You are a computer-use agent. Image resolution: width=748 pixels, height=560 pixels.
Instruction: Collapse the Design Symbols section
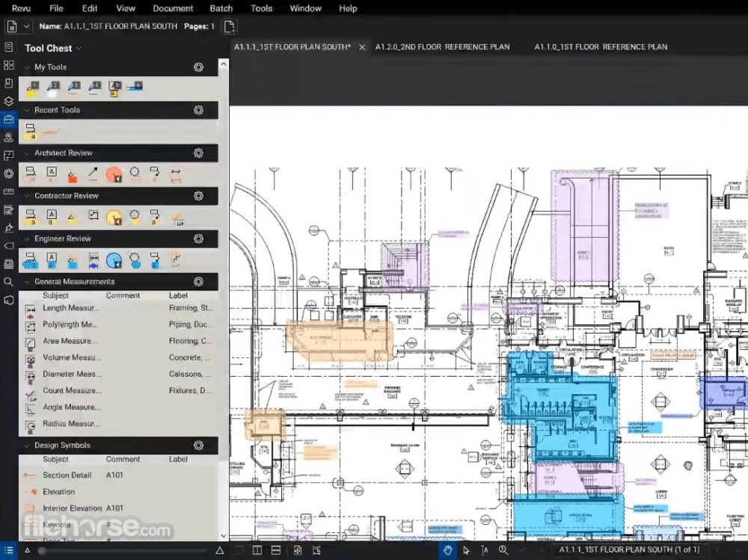27,446
